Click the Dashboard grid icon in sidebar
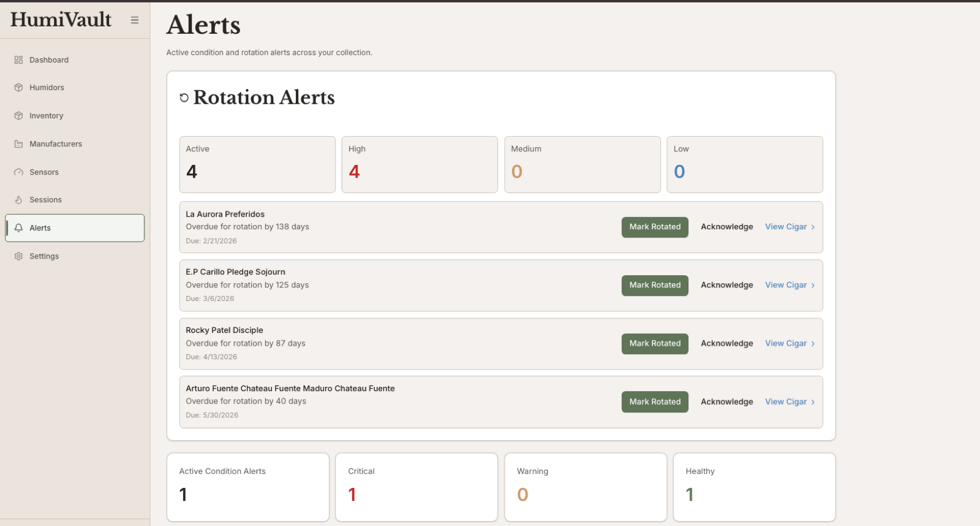 18,60
